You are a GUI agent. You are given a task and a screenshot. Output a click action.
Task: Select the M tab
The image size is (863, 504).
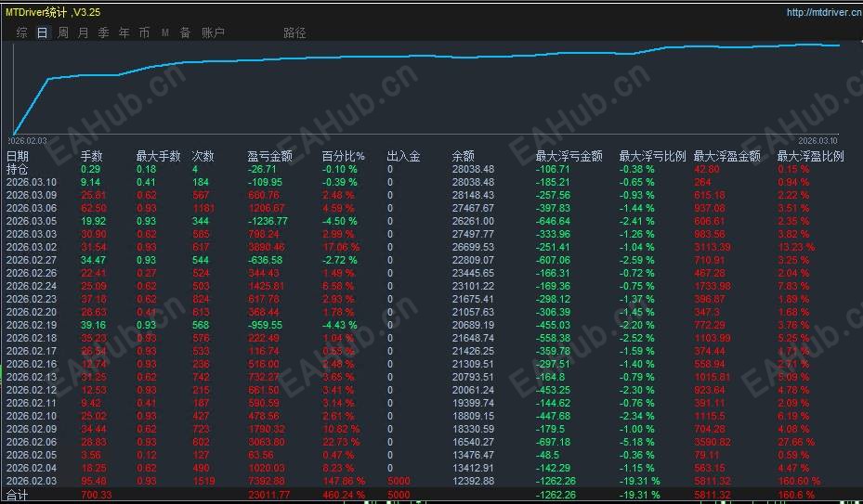point(165,33)
